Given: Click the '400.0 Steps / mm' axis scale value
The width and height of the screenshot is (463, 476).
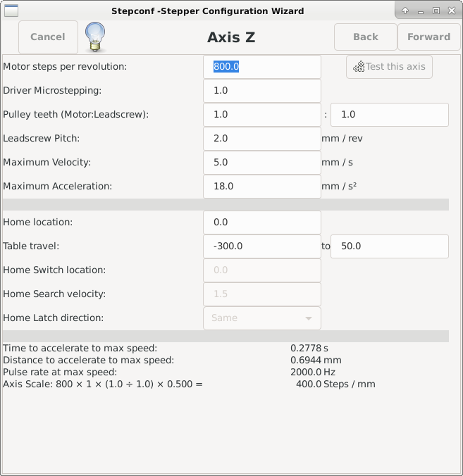Looking at the screenshot, I should coord(335,384).
